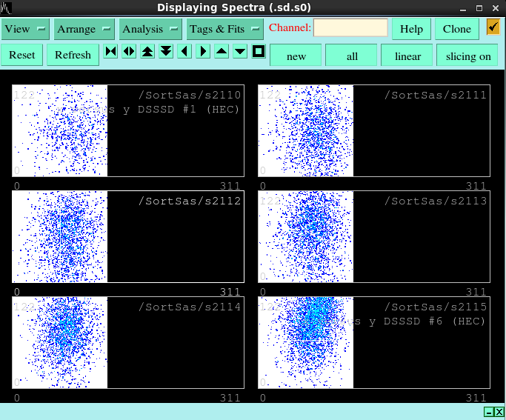Toggle the orange checkmark box

pyautogui.click(x=493, y=27)
